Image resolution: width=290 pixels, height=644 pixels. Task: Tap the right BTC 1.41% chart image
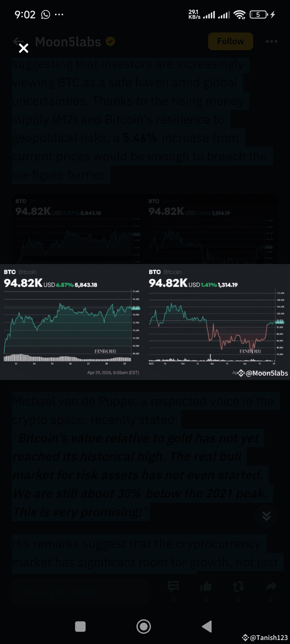coord(216,322)
